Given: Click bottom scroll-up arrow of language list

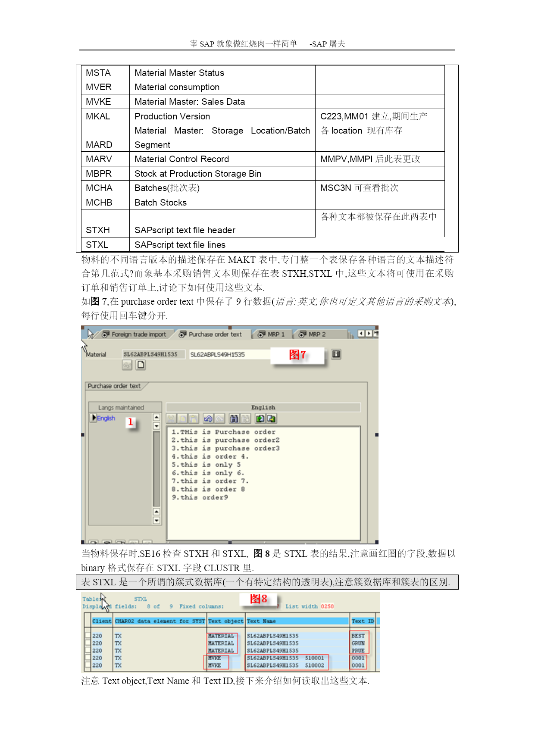Looking at the screenshot, I should pos(156,512).
